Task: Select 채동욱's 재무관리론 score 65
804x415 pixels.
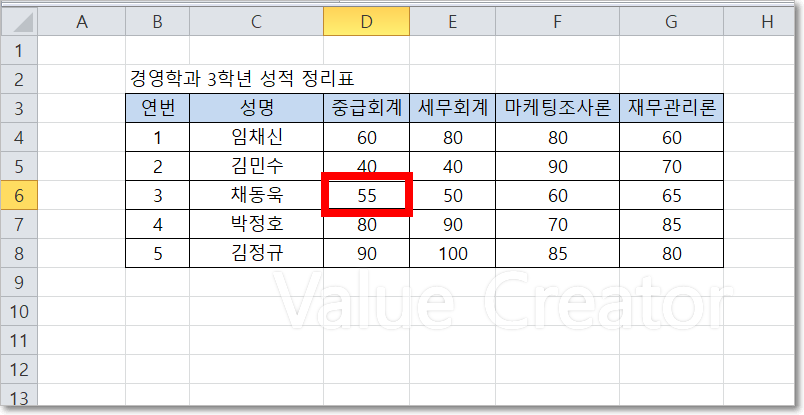Action: pyautogui.click(x=671, y=195)
